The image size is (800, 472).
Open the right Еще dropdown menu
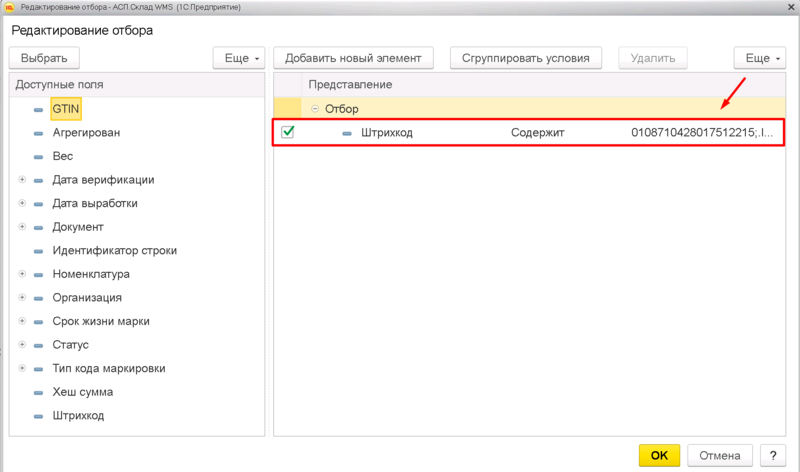(x=758, y=59)
